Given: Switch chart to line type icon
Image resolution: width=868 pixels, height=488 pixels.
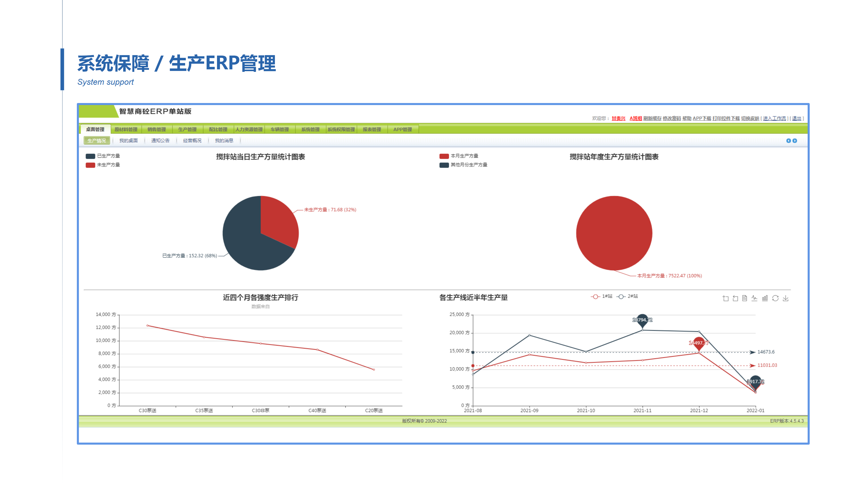Looking at the screenshot, I should (755, 298).
